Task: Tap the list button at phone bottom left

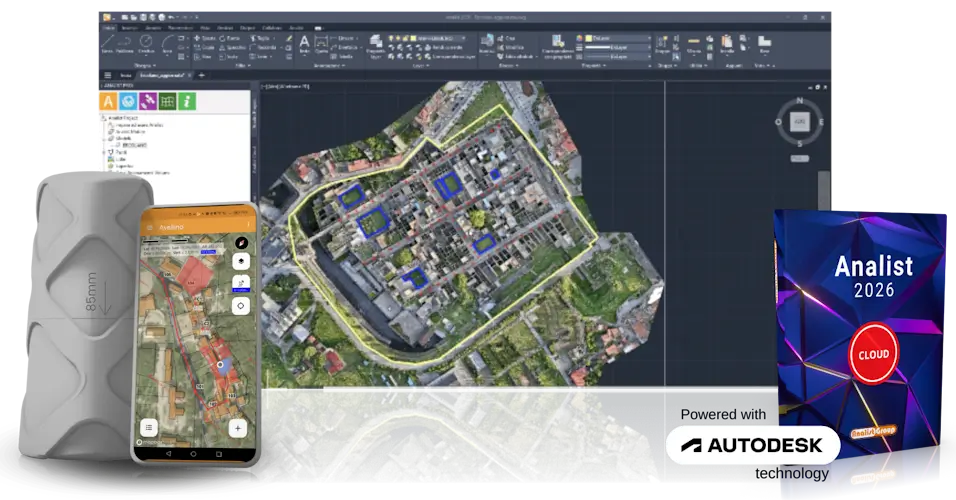Action: tap(149, 428)
